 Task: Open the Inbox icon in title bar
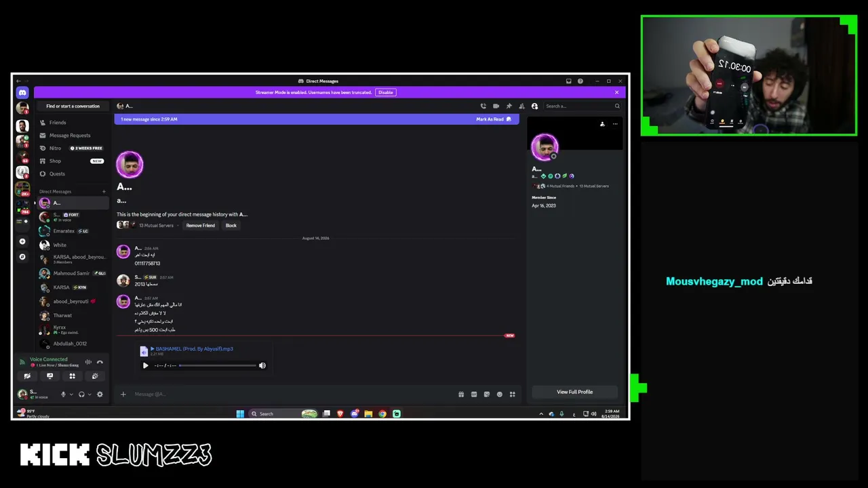568,81
